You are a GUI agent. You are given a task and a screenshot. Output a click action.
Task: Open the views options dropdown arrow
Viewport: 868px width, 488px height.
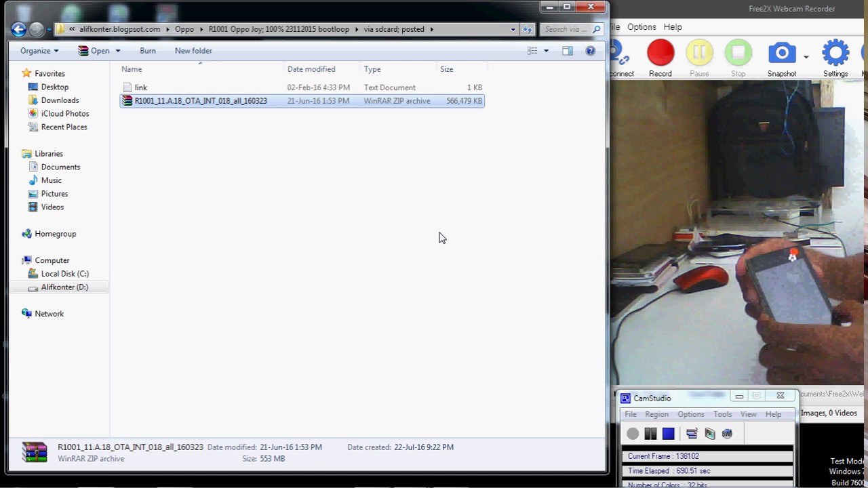click(x=546, y=51)
